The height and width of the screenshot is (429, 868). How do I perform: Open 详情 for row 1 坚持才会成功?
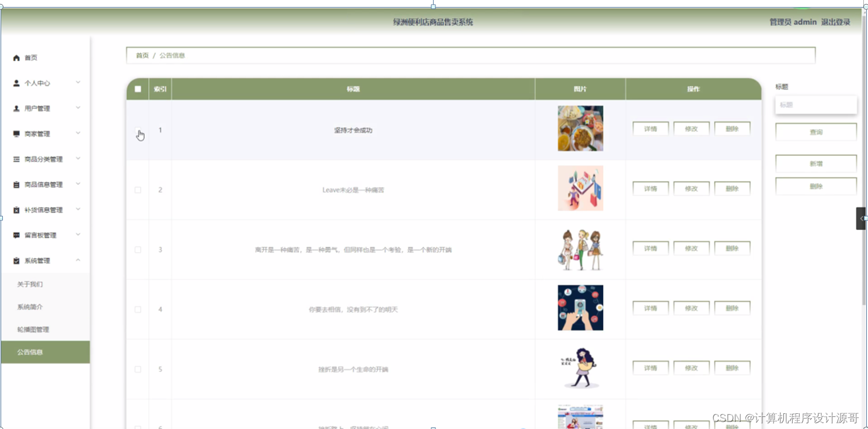651,129
